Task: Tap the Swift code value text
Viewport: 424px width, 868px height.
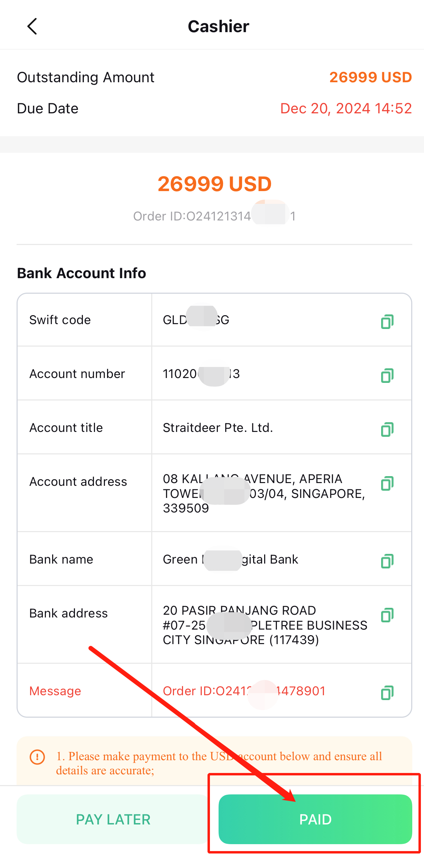Action: pos(196,320)
